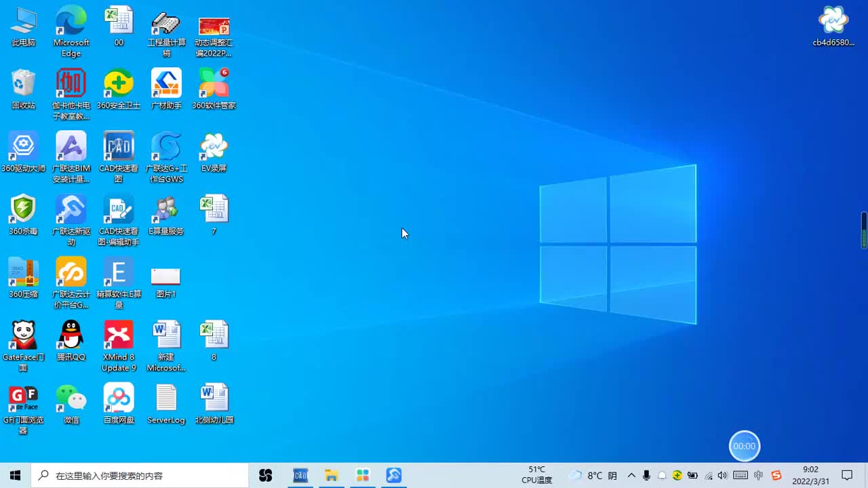Open the 360安全卫士 tray icon
This screenshot has height=488, width=868.
(x=677, y=475)
